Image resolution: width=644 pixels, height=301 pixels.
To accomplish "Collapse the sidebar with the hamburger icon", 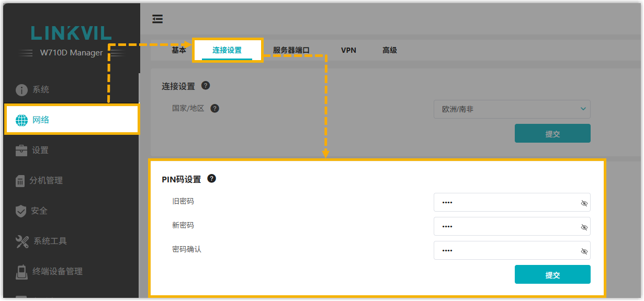I will 157,19.
